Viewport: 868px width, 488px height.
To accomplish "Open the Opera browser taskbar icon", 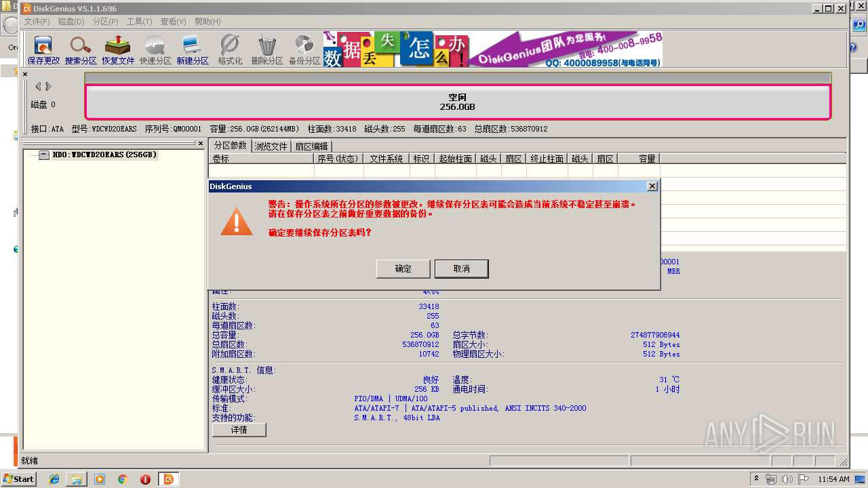I will point(145,479).
